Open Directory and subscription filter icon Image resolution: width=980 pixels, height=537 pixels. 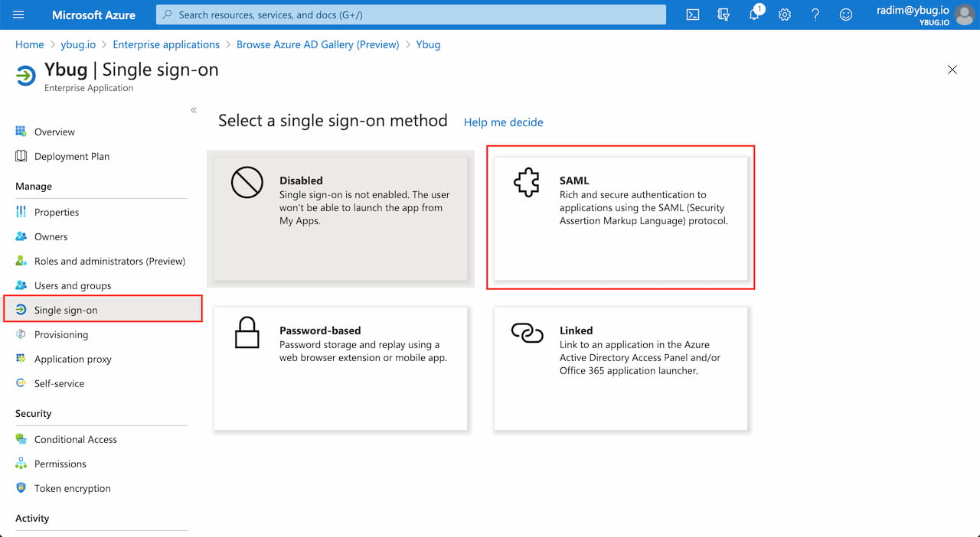tap(724, 15)
